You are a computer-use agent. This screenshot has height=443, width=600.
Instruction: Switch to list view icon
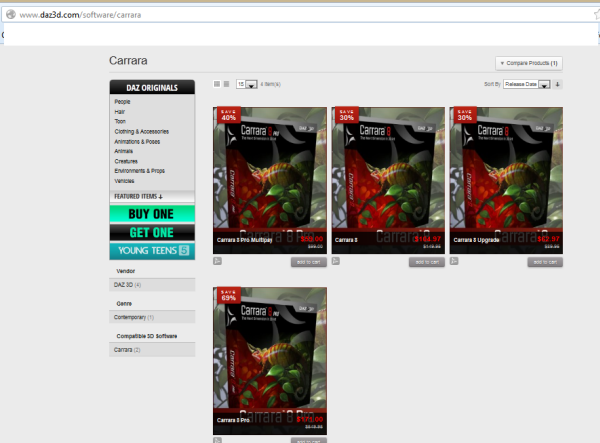pyautogui.click(x=227, y=84)
